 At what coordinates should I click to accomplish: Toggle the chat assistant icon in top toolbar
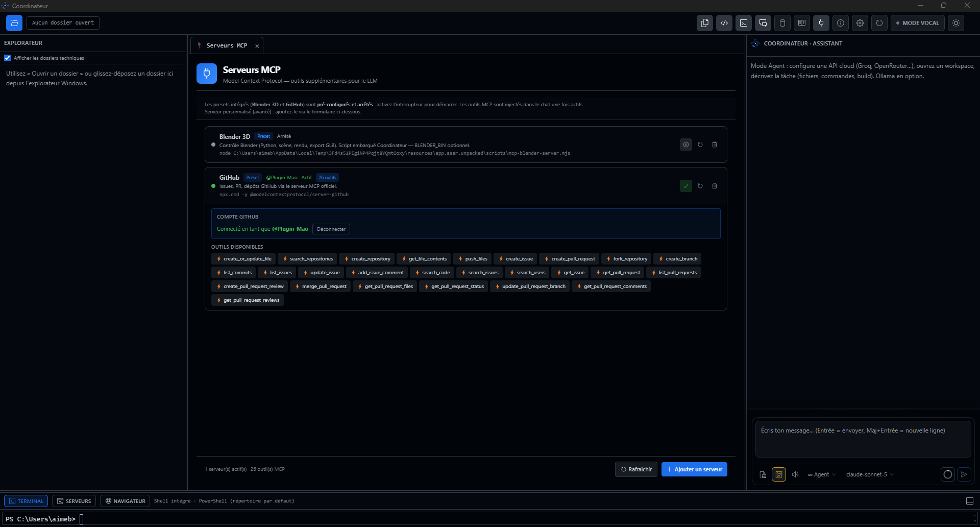[x=763, y=23]
